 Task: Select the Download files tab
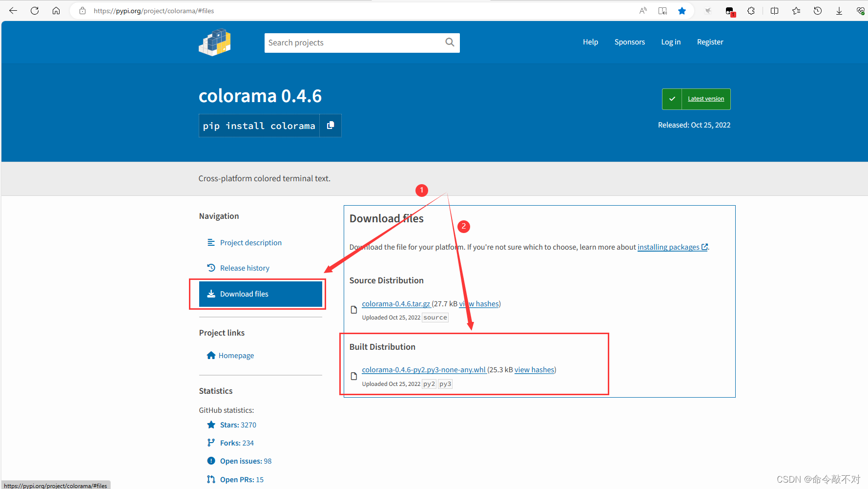pos(260,294)
